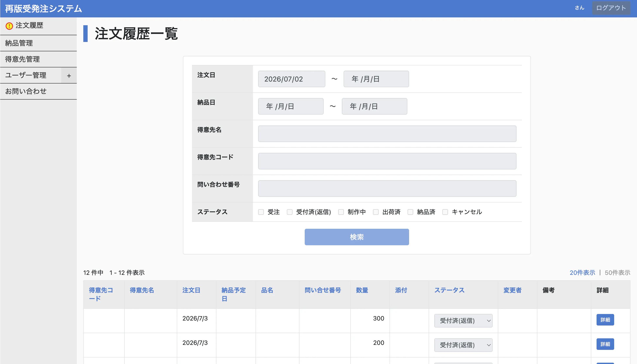Sort by 注文日 column header

(191, 290)
